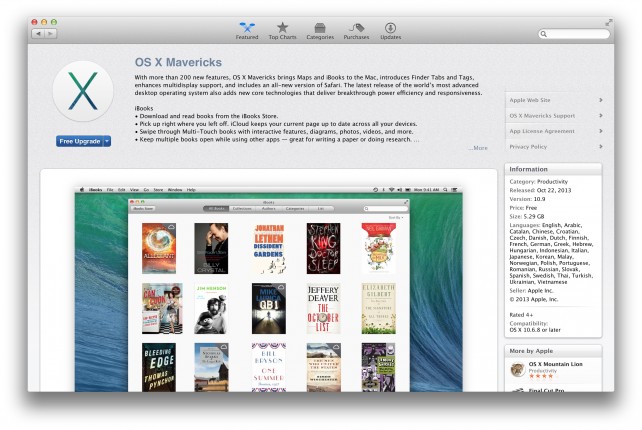642x430 pixels.
Task: Click the Seller: Apple Inc. text
Action: [x=531, y=290]
